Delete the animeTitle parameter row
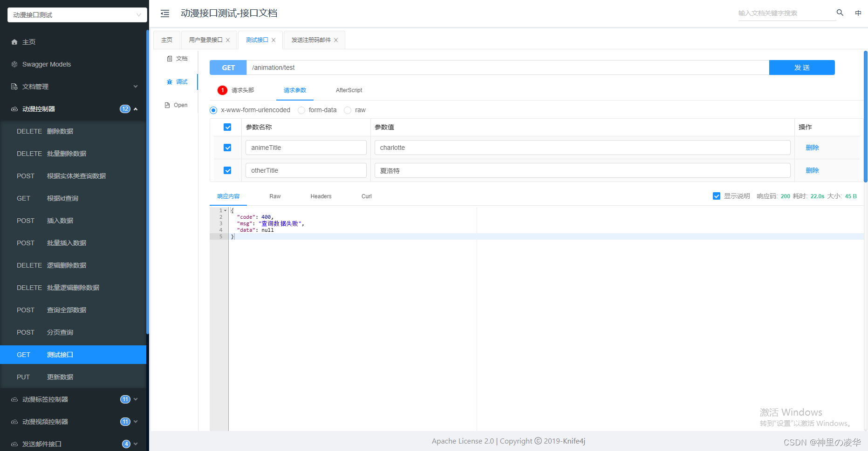 coord(812,148)
